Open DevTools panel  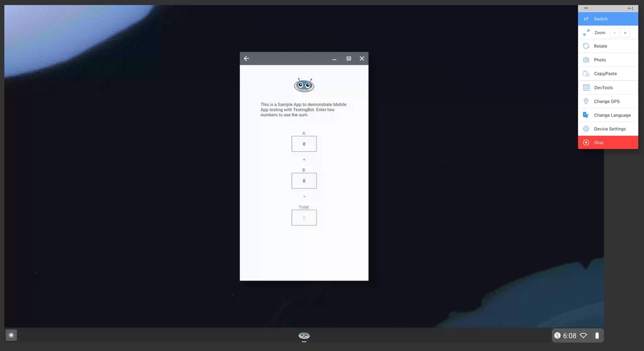(608, 88)
